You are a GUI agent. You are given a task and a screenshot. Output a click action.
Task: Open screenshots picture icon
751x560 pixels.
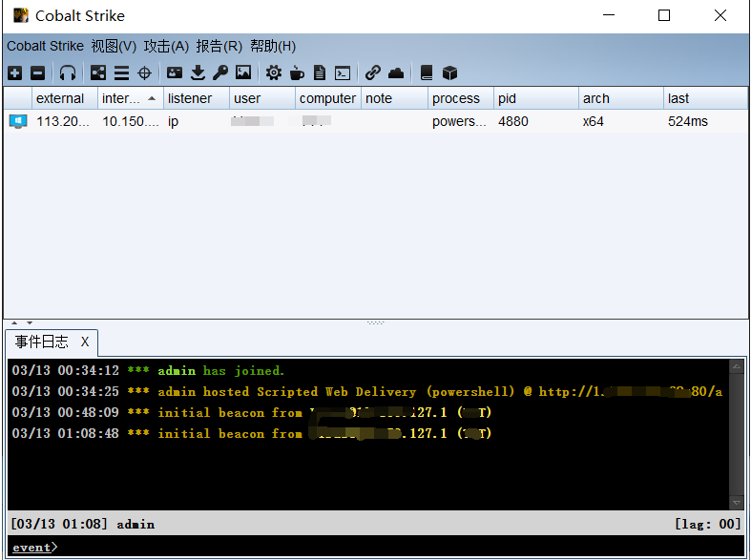pyautogui.click(x=243, y=73)
